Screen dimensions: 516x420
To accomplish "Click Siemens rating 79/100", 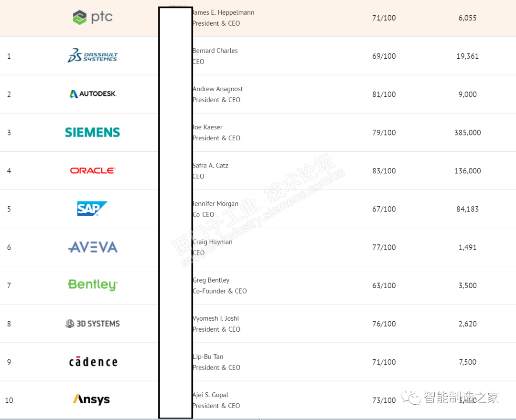I will pyautogui.click(x=384, y=133).
